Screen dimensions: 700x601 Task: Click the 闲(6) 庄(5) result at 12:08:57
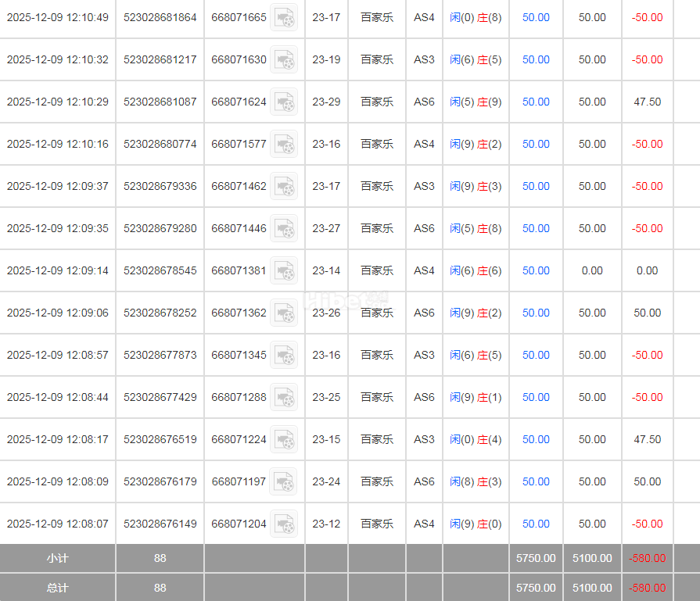point(476,355)
